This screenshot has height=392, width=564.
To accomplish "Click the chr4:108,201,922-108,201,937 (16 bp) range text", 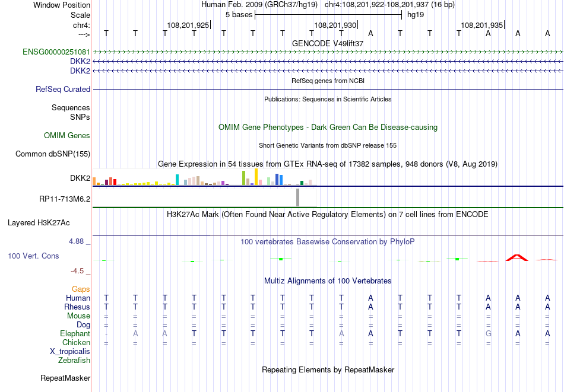I will click(x=389, y=5).
